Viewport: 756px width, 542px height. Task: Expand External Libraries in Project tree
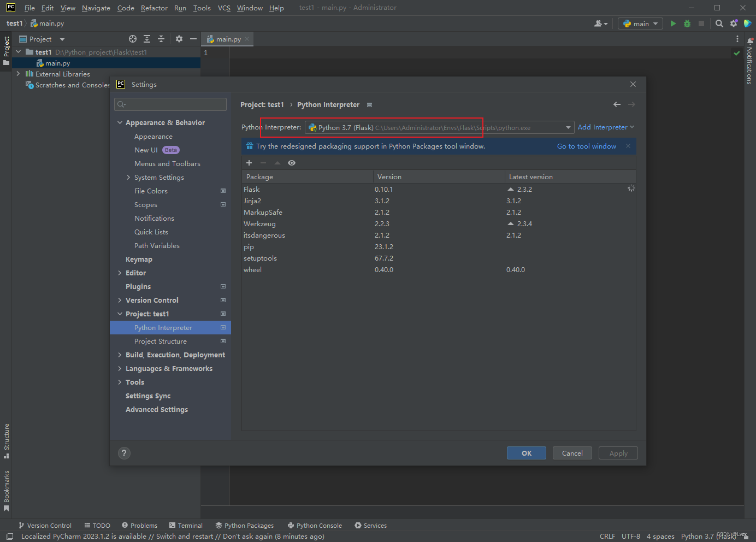(18, 74)
